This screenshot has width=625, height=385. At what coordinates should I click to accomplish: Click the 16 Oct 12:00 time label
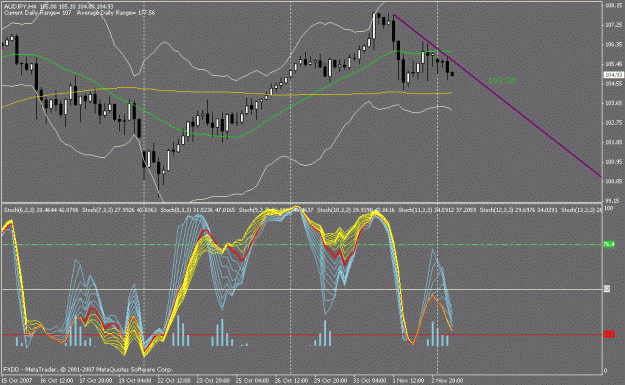(56, 381)
